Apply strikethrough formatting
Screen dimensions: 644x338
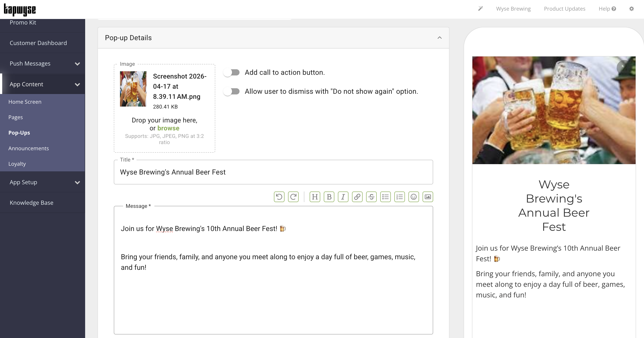click(x=371, y=197)
